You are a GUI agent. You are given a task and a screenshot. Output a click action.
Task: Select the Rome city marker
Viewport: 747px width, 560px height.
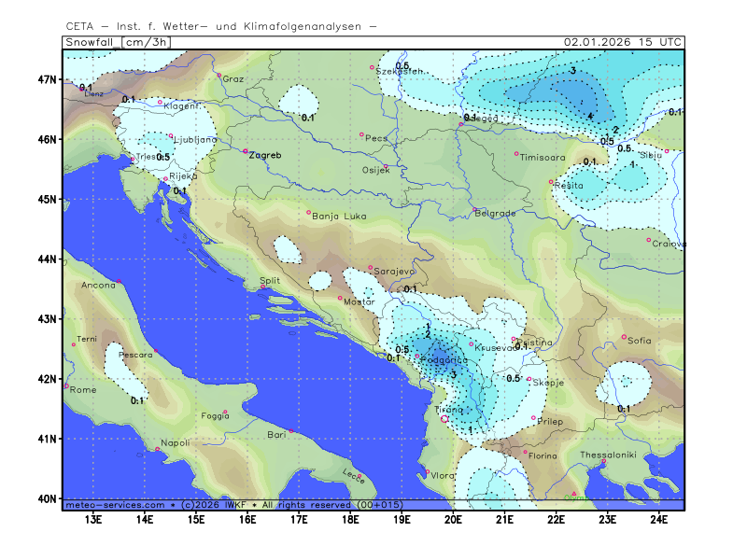point(65,385)
